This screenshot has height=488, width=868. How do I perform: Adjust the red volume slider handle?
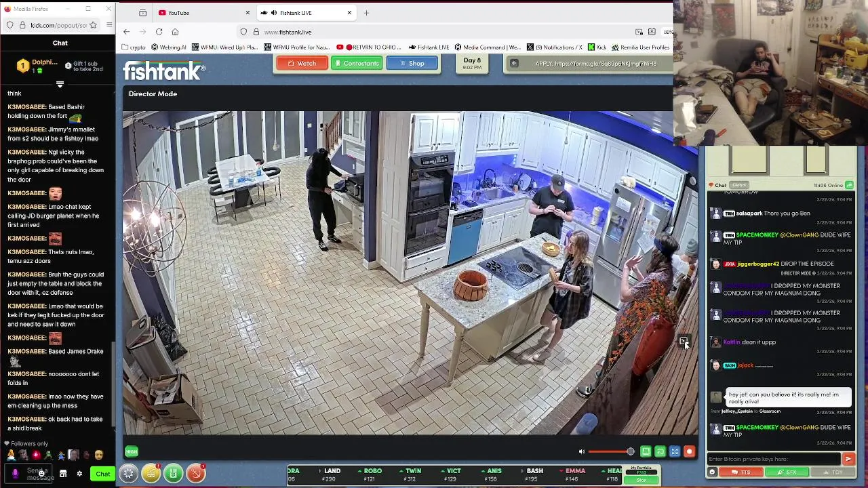click(x=631, y=451)
